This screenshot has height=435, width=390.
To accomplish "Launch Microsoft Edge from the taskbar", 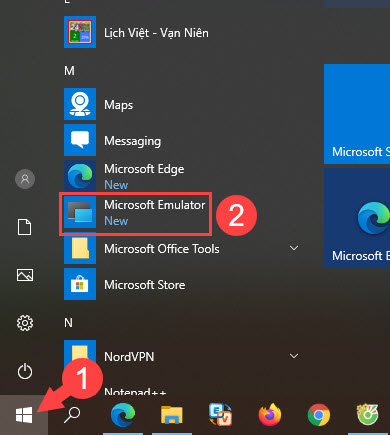I will click(123, 415).
